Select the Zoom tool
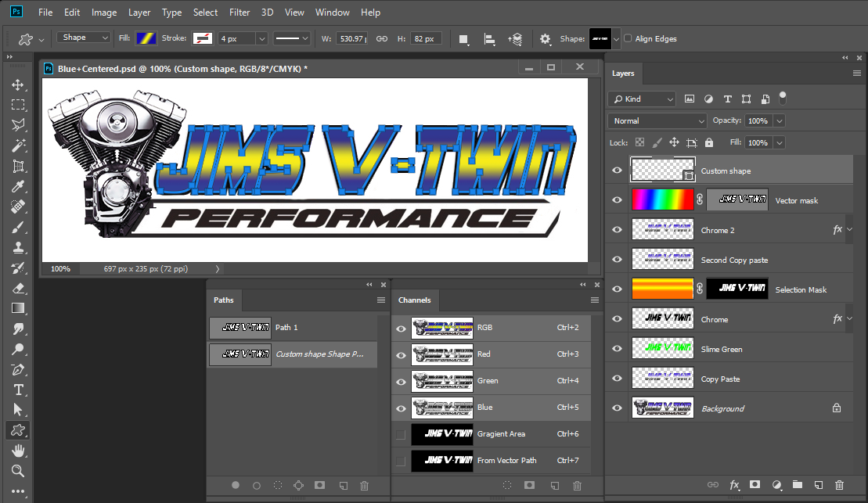The height and width of the screenshot is (503, 868). 17,471
